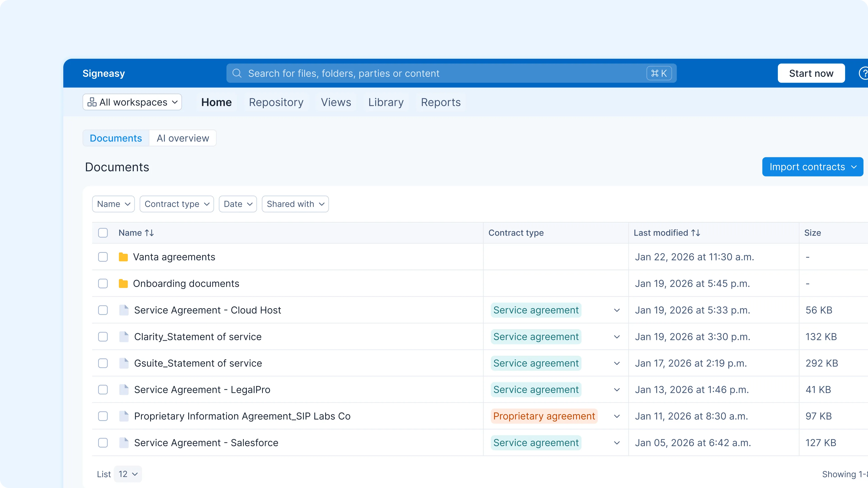Select the checkbox for Clarity_Statement of service
Viewport: 868px width, 488px height.
[103, 336]
